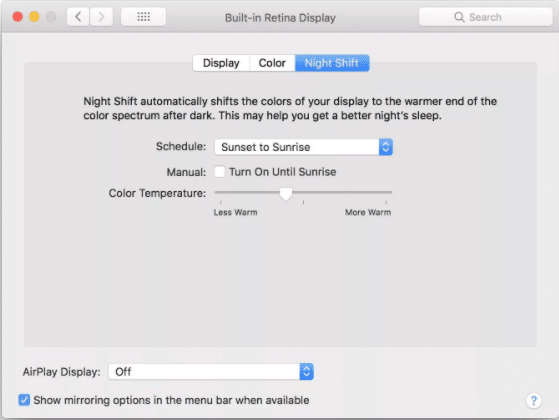Uncheck Show mirroring options in menu bar
This screenshot has height=420, width=559.
point(24,400)
